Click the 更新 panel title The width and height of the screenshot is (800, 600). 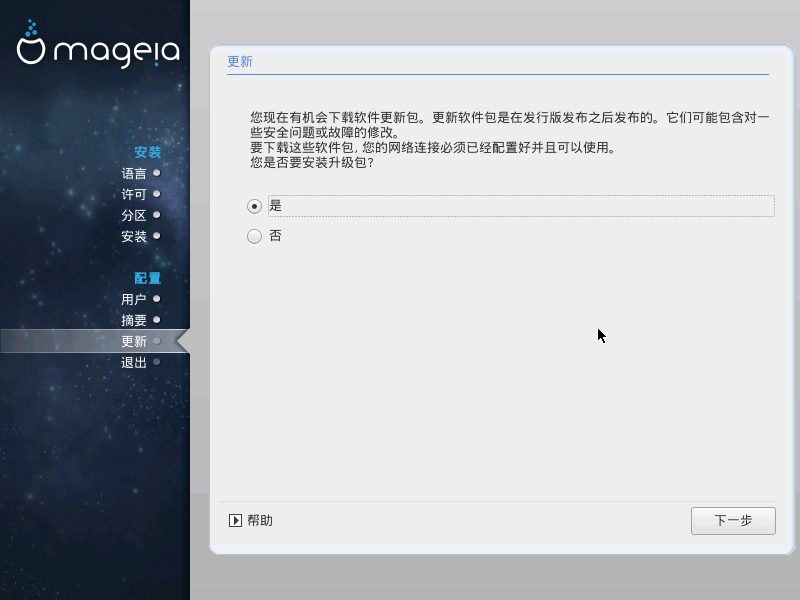point(240,62)
